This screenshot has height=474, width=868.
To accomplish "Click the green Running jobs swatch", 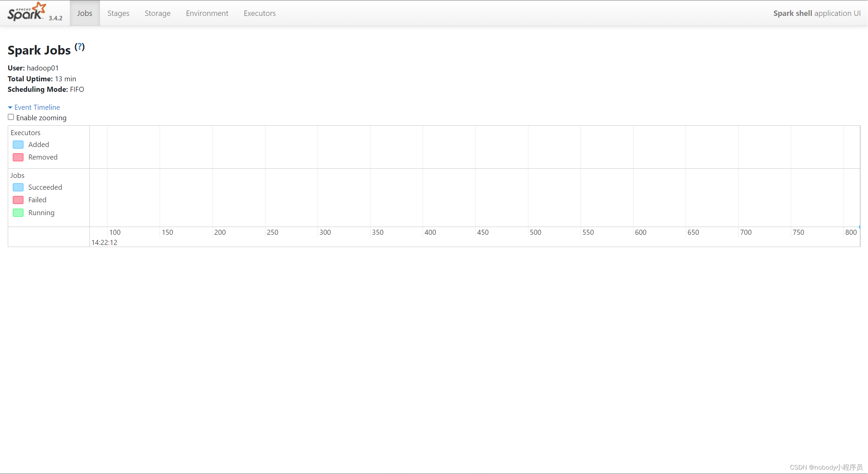I will tap(18, 213).
